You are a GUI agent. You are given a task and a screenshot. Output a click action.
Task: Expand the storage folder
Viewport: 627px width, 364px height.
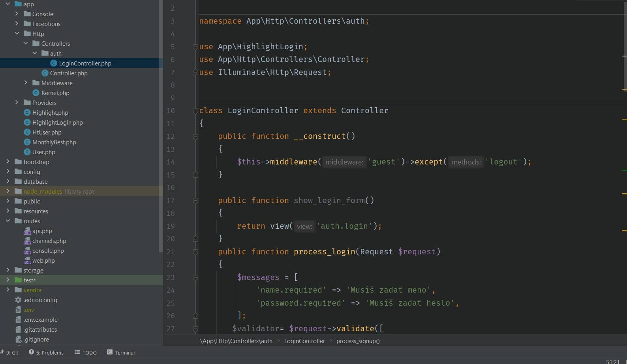point(8,270)
